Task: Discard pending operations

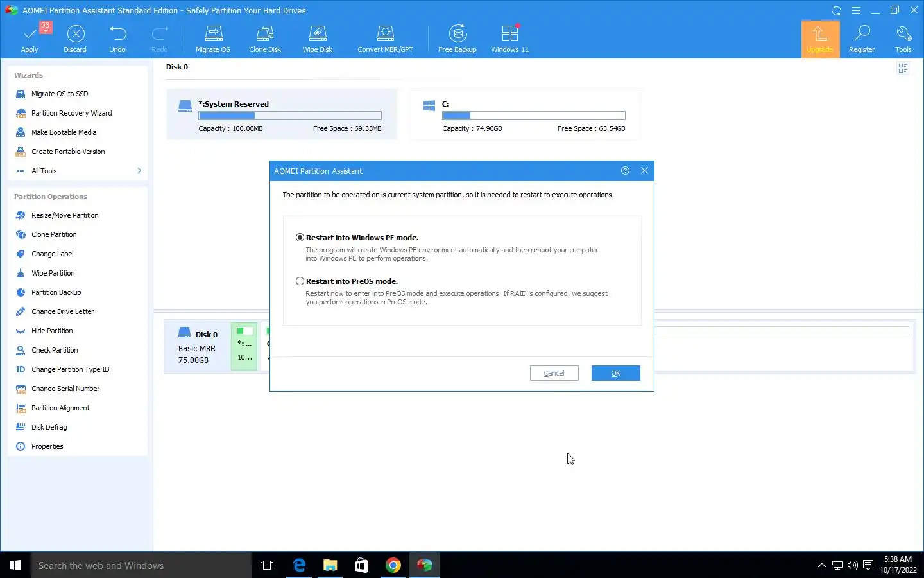Action: click(x=75, y=39)
